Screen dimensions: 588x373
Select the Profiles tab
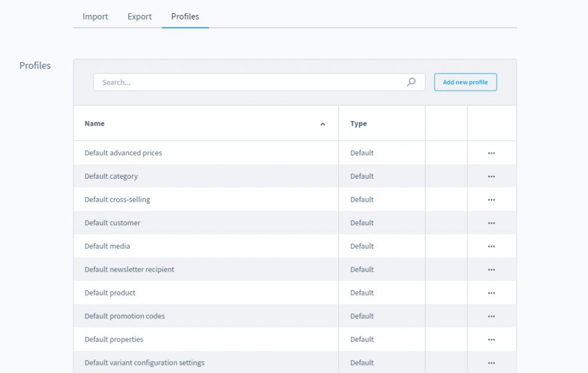pyautogui.click(x=185, y=17)
